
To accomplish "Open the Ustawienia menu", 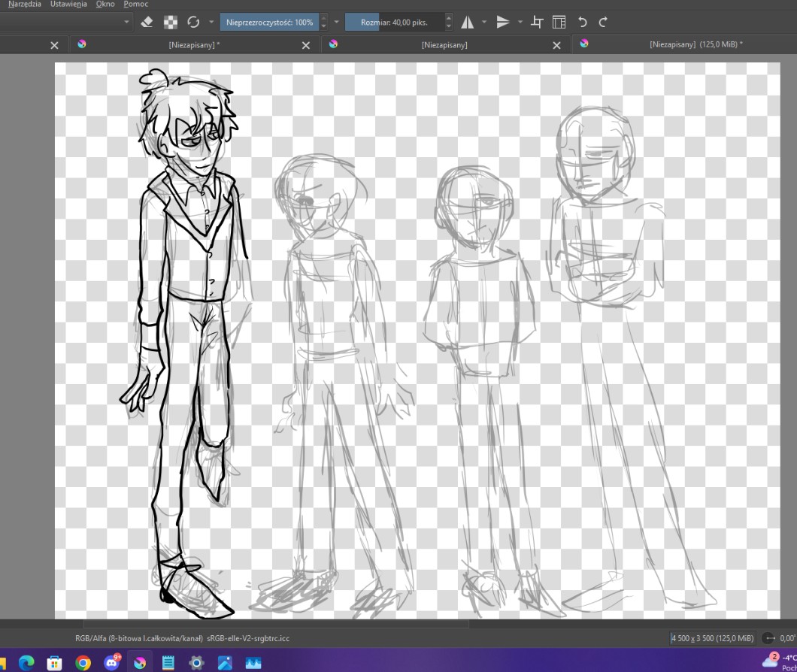I will [x=68, y=5].
